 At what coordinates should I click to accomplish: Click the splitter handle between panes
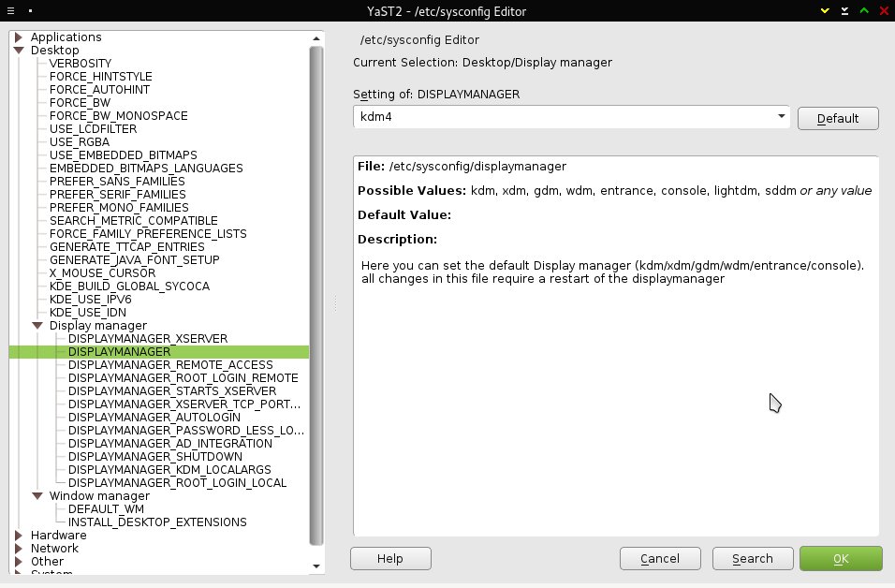pos(335,303)
